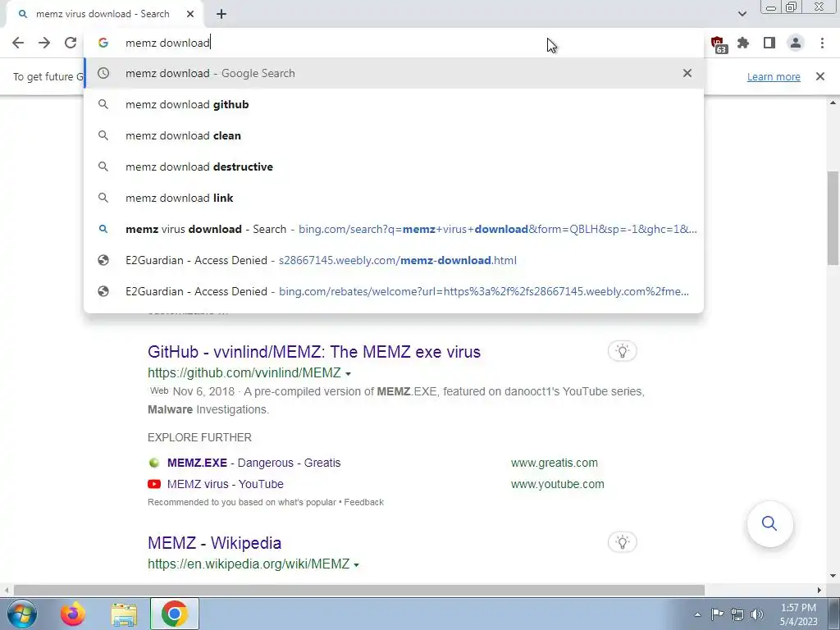Go back using the browser back arrow

pos(18,43)
